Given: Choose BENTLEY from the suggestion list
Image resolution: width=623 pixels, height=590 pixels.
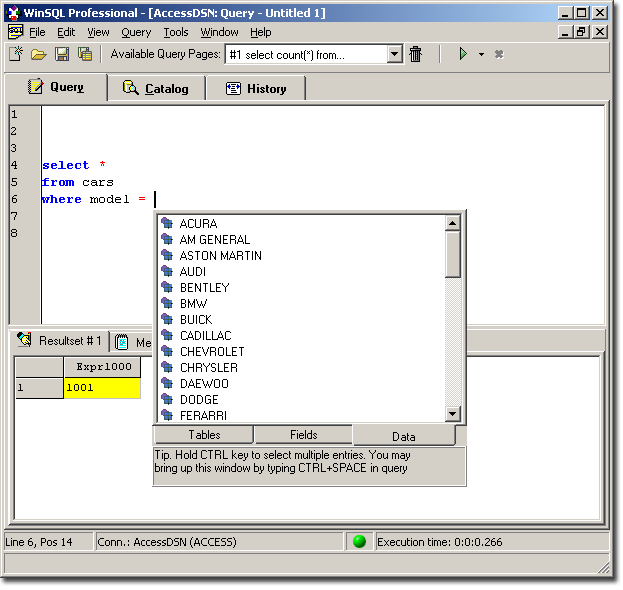Looking at the screenshot, I should point(302,288).
